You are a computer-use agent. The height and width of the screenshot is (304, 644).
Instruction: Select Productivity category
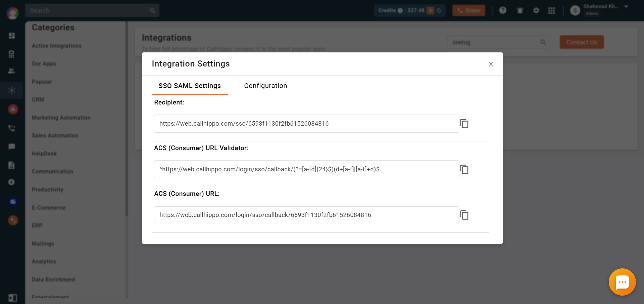(x=48, y=189)
